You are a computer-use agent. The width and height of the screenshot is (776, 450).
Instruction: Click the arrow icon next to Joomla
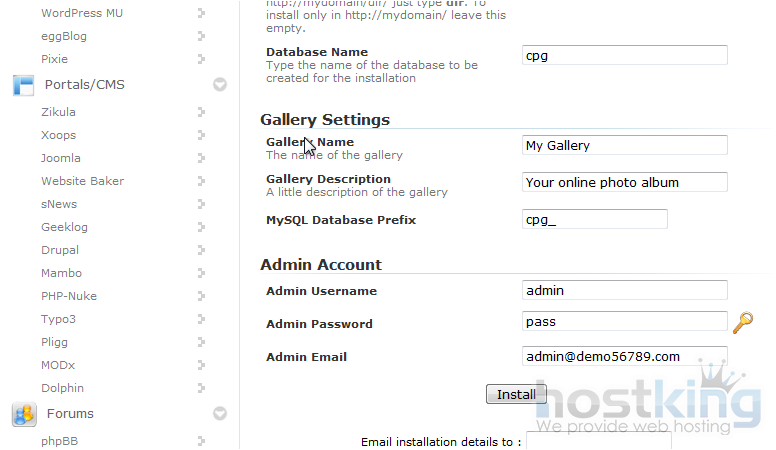[201, 158]
